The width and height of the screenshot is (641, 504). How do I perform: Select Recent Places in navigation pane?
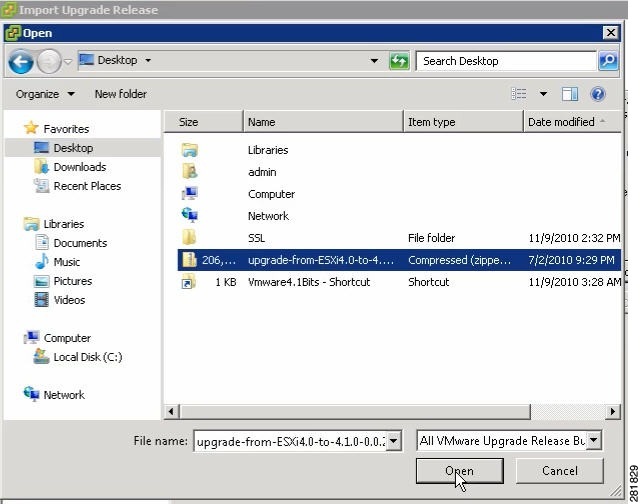(x=87, y=186)
